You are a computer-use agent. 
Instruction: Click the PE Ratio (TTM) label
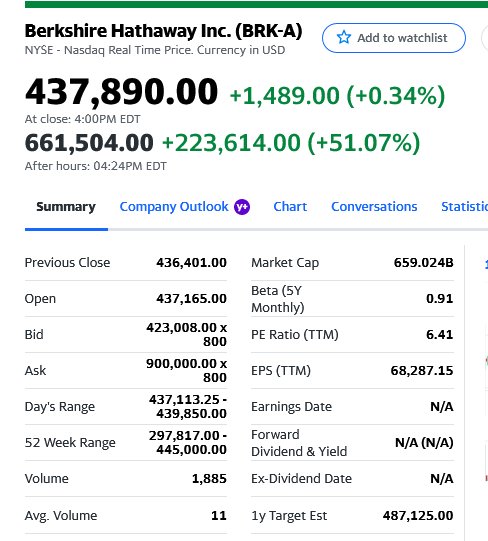pos(295,334)
